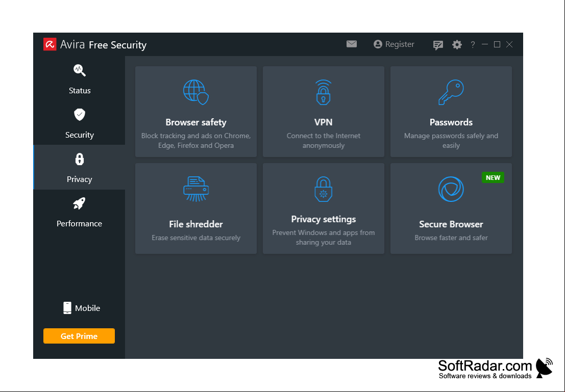The image size is (565, 392).
Task: Open the feedback chat icon
Action: coord(438,45)
